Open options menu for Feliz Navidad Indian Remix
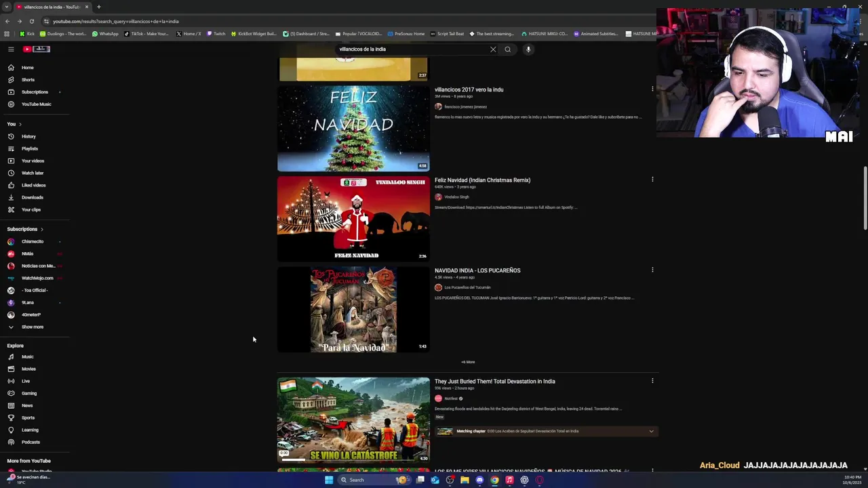The height and width of the screenshot is (488, 868). [652, 180]
